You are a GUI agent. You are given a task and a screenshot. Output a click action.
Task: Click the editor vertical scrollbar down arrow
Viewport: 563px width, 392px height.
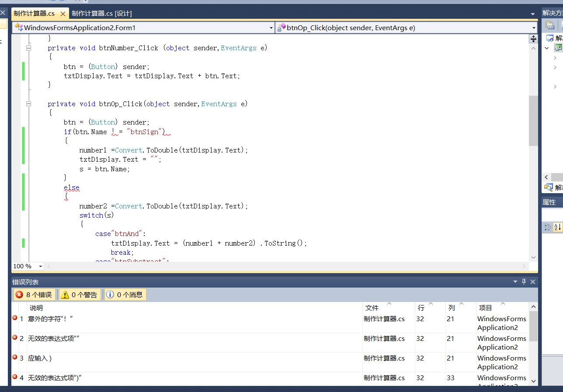click(533, 257)
